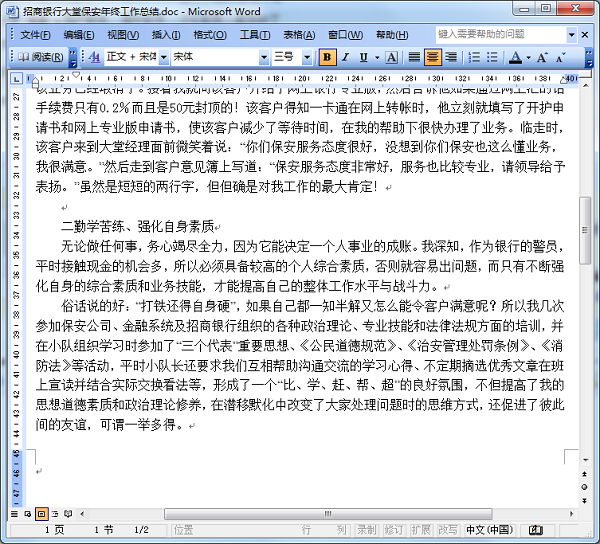Click the first-line indent marker on ruler
The image size is (600, 544).
coord(76,75)
